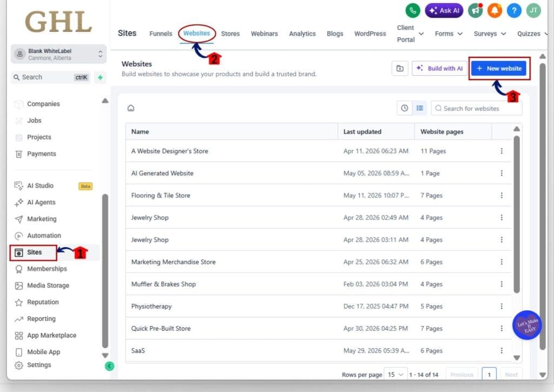Open actions menu for A Website Designer's Store
Screen dimensions: 554x392
coord(502,151)
